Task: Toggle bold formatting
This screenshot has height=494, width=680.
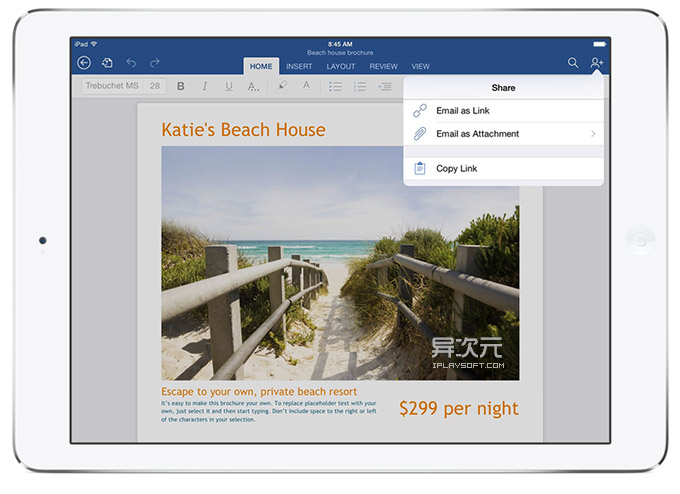Action: 181,87
